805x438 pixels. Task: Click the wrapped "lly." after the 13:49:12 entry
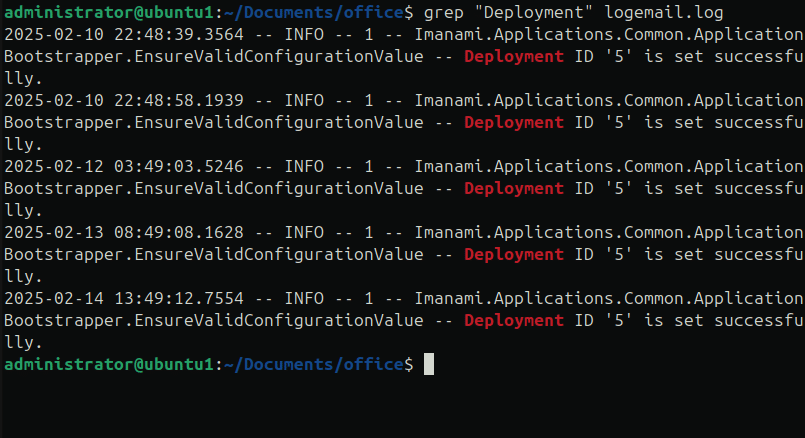click(x=23, y=342)
